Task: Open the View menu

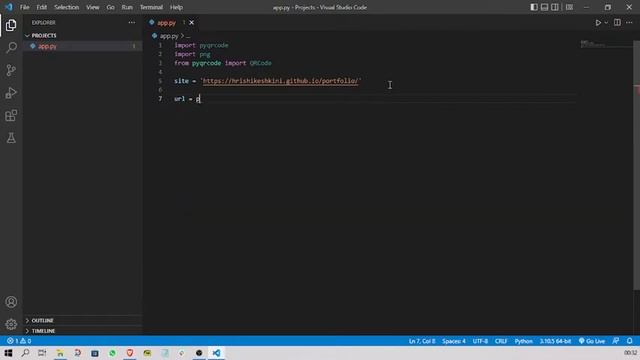Action: (93, 7)
